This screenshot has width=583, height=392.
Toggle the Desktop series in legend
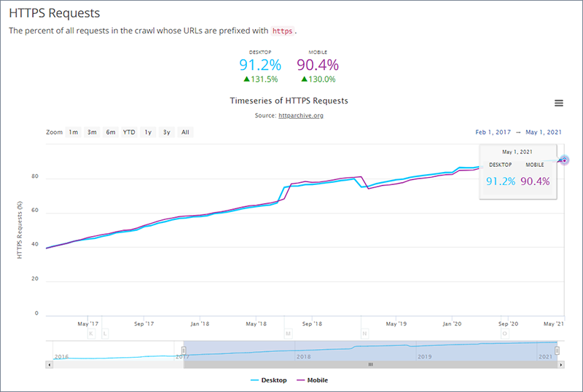269,380
